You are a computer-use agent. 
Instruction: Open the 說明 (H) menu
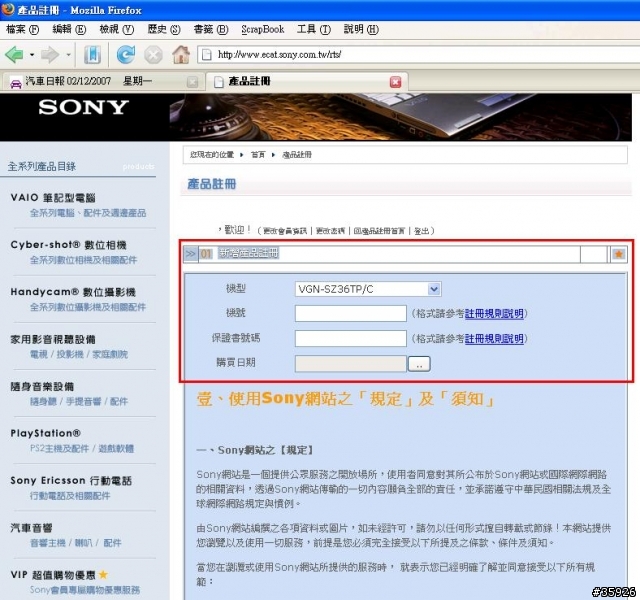(361, 29)
